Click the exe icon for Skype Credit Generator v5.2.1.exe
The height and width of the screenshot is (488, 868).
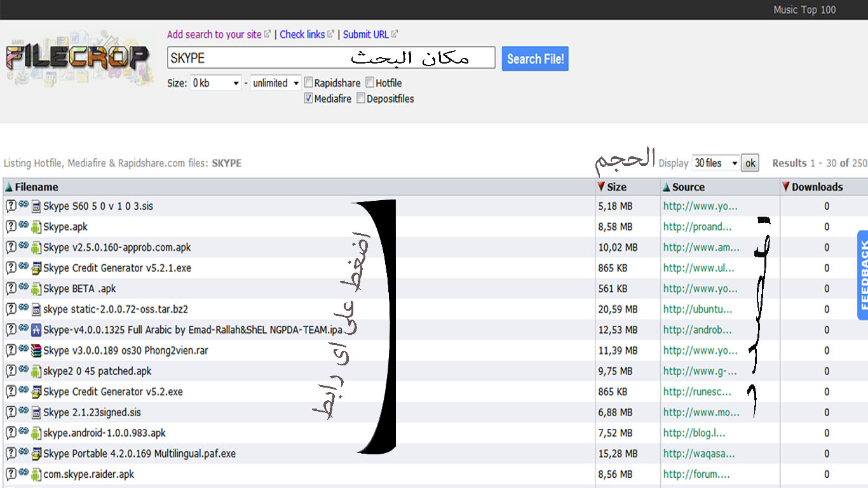coord(36,268)
